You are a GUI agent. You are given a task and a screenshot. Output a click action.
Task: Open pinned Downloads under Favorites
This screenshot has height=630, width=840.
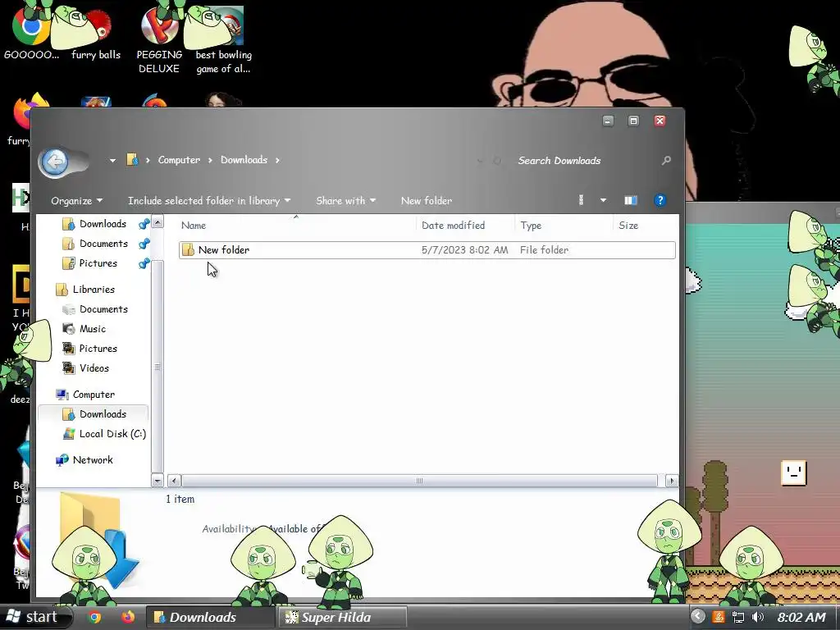(103, 224)
